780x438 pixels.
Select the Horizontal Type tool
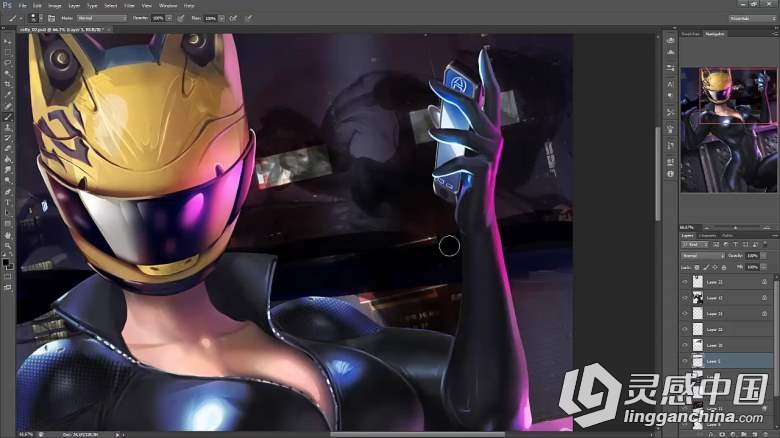click(7, 203)
